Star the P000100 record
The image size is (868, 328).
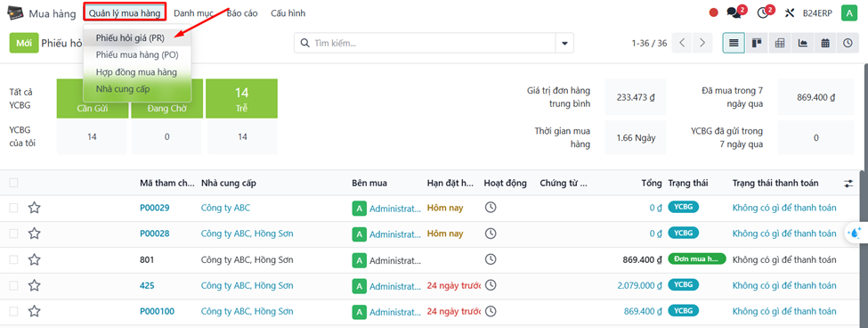pos(35,311)
